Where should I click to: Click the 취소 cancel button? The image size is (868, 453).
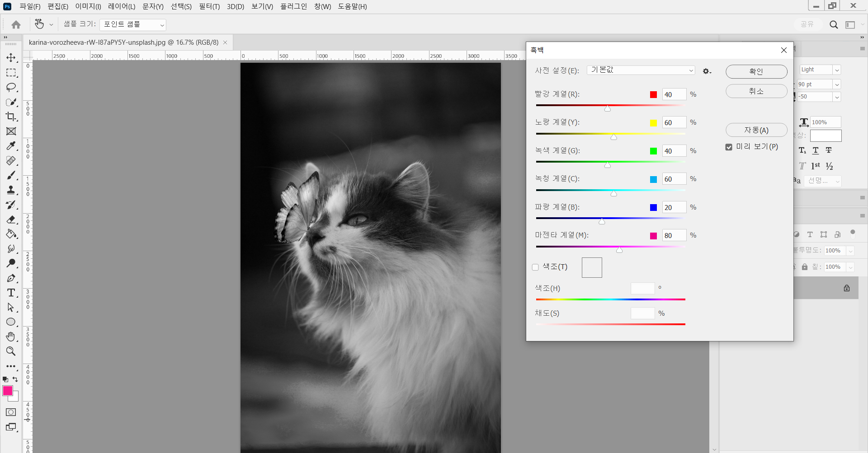[x=756, y=91]
